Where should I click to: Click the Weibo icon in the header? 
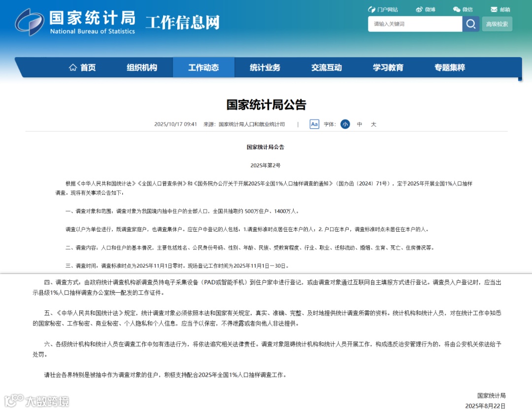[x=419, y=9]
